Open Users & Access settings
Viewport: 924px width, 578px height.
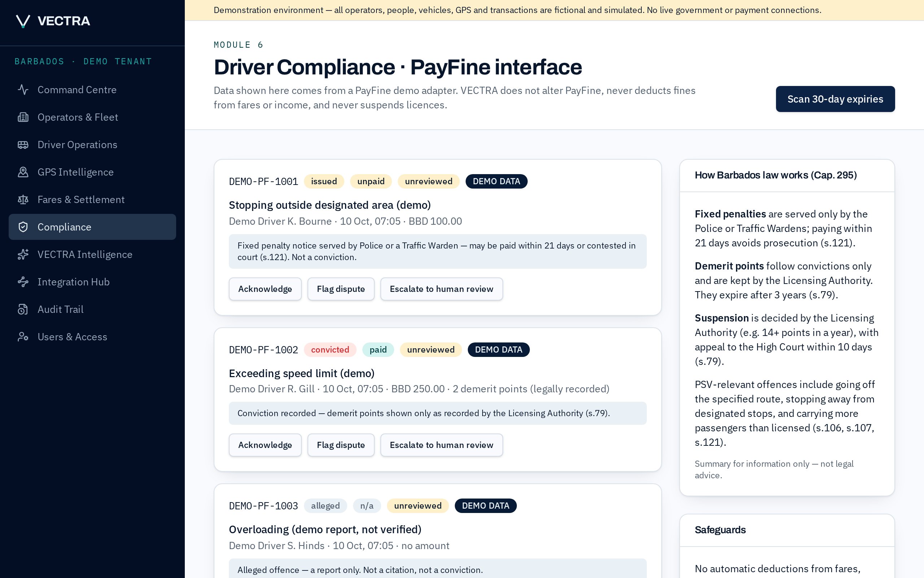point(92,337)
